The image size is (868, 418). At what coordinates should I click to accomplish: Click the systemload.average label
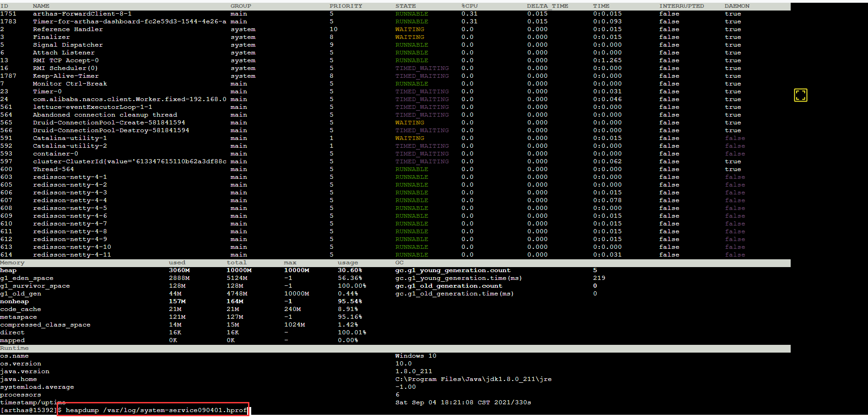(37, 387)
